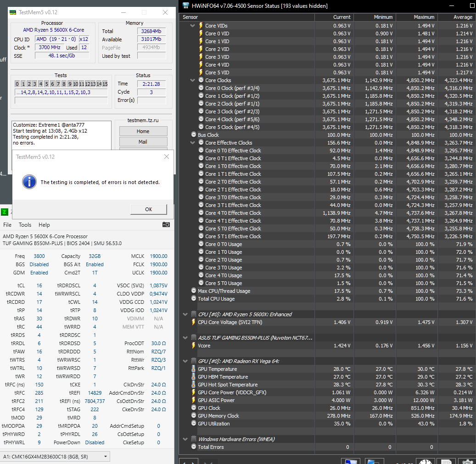Click the Current column header
This screenshot has width=476, height=464.
coord(334,17)
